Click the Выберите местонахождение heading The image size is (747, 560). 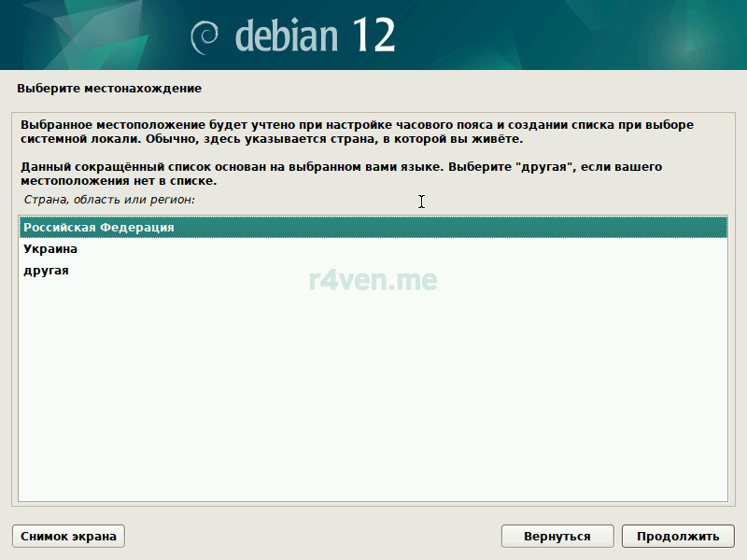109,89
